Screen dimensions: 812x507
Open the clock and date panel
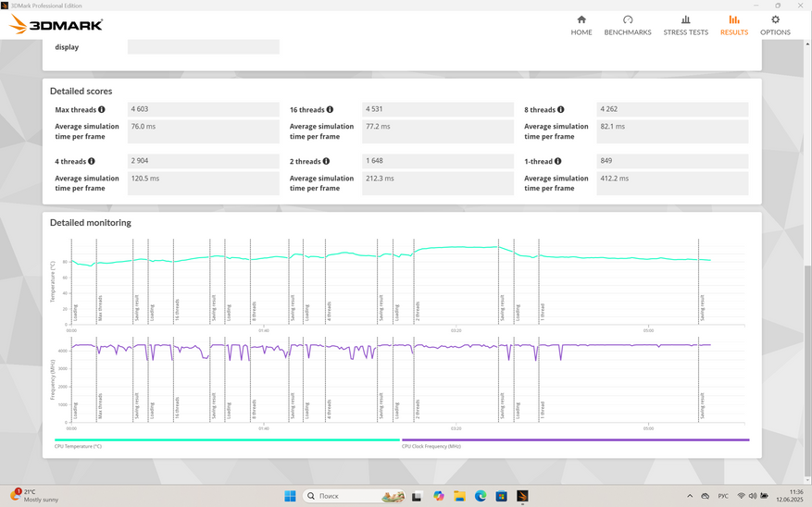[795, 496]
